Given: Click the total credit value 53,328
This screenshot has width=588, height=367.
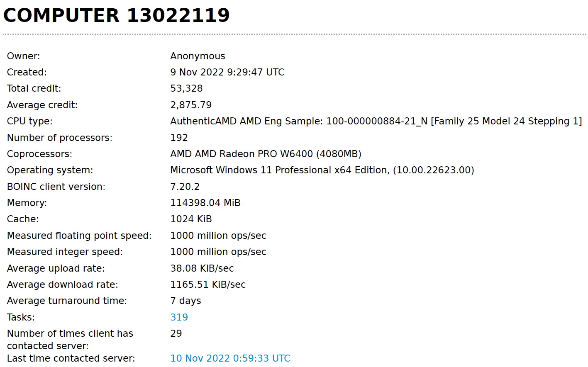Looking at the screenshot, I should [x=186, y=88].
